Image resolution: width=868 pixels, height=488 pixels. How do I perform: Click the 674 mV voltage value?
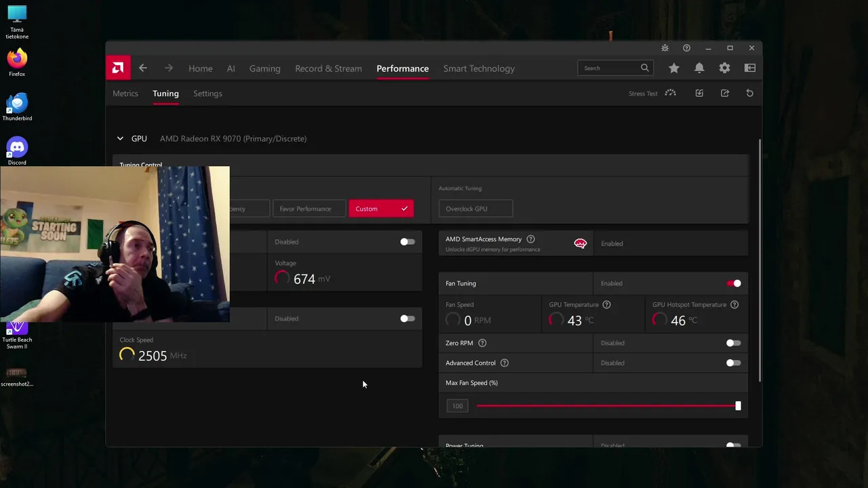point(312,279)
